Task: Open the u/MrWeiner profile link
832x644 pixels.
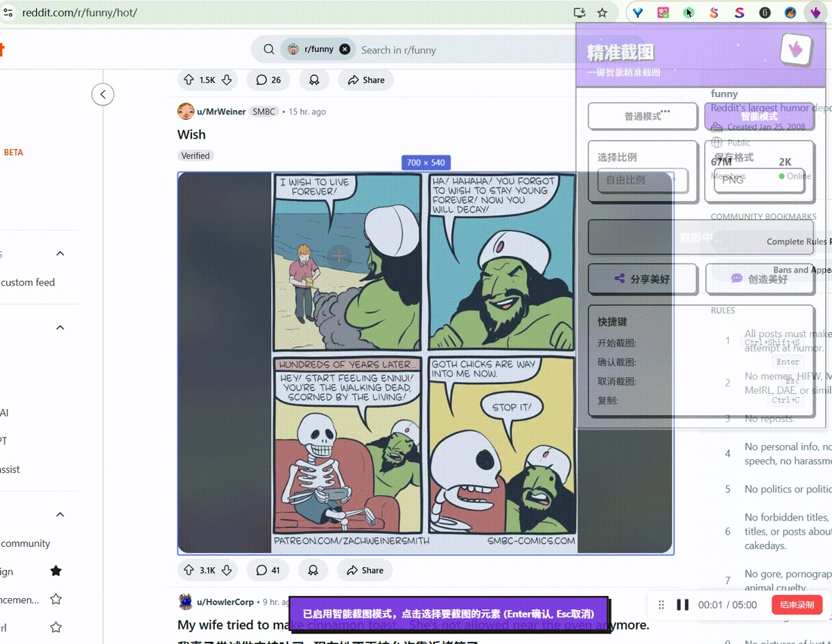Action: [221, 111]
